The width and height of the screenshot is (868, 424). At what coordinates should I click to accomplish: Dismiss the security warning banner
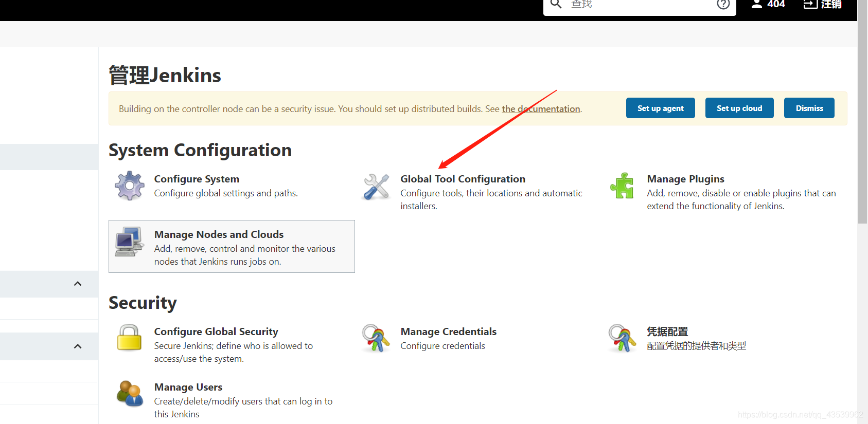(x=809, y=108)
